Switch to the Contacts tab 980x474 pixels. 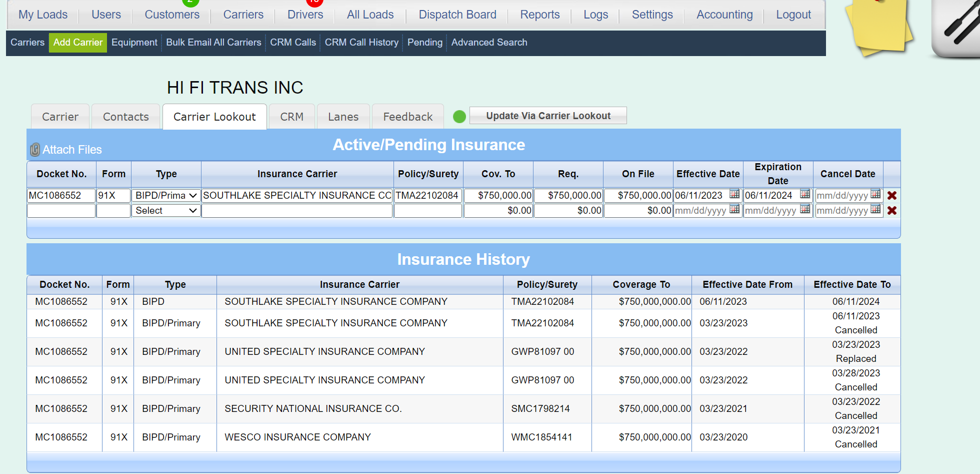point(126,117)
